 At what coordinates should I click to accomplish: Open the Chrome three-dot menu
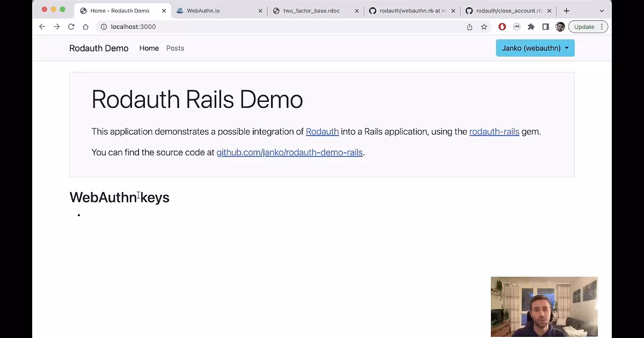click(602, 27)
